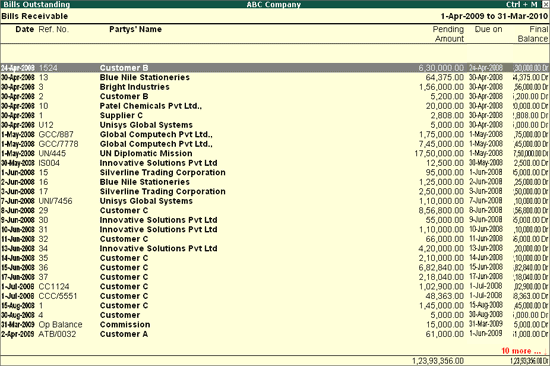
Task: Click due date '1-Jun-2009' for Customer A
Action: (x=486, y=333)
